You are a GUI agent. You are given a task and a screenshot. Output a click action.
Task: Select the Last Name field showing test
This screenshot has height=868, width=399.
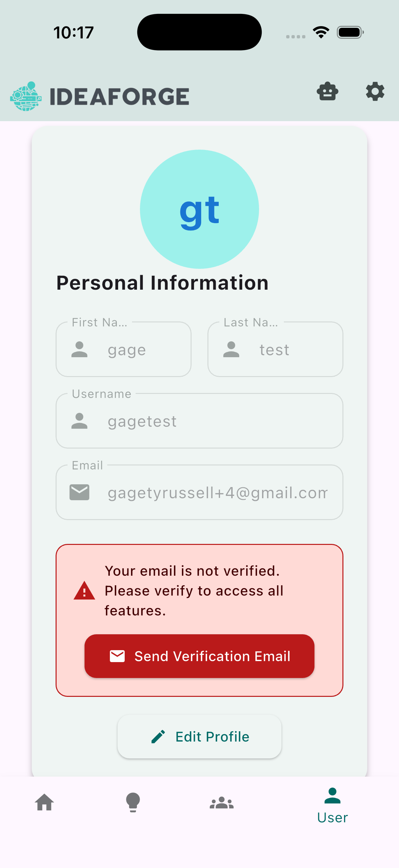[275, 350]
